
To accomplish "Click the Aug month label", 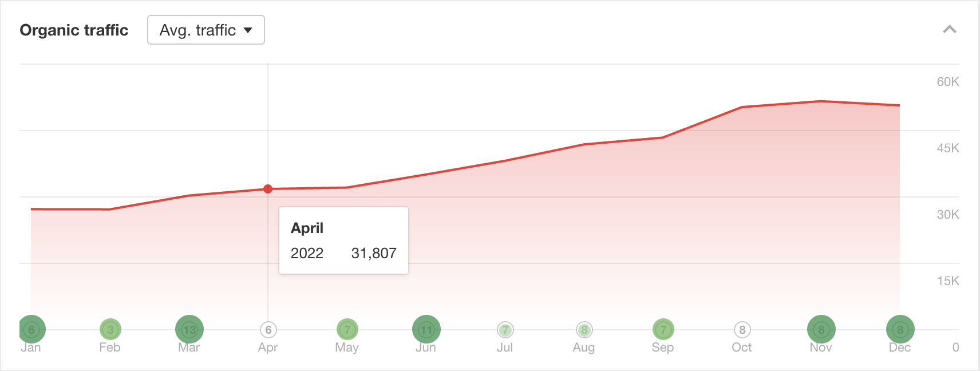I will tap(584, 347).
